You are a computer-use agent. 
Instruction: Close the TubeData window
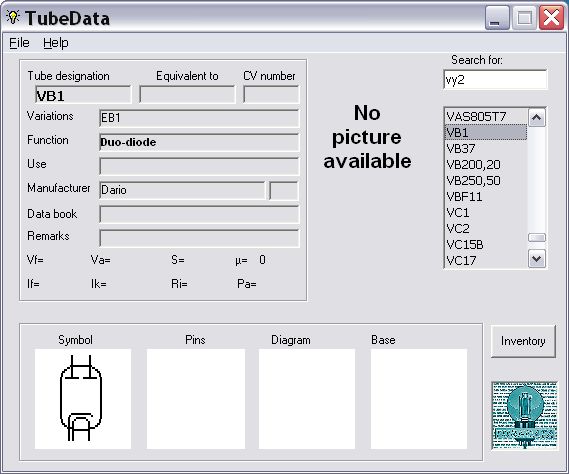(x=551, y=18)
